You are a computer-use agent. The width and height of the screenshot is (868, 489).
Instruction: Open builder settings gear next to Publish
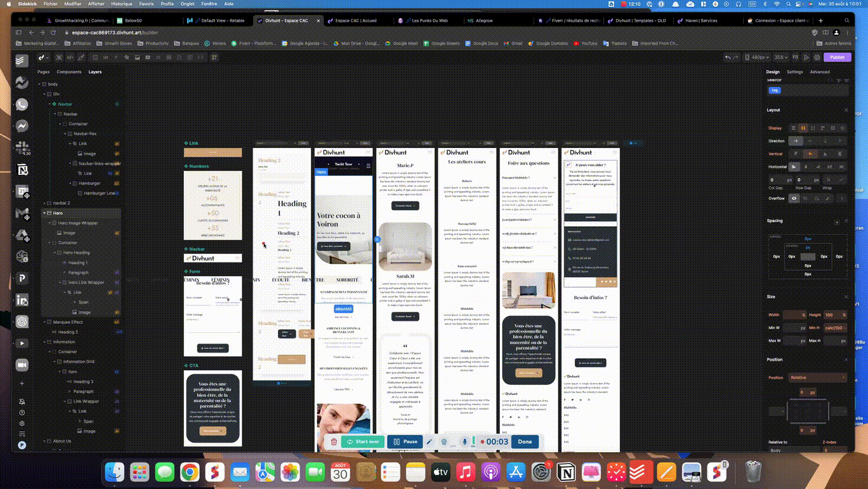coord(817,57)
